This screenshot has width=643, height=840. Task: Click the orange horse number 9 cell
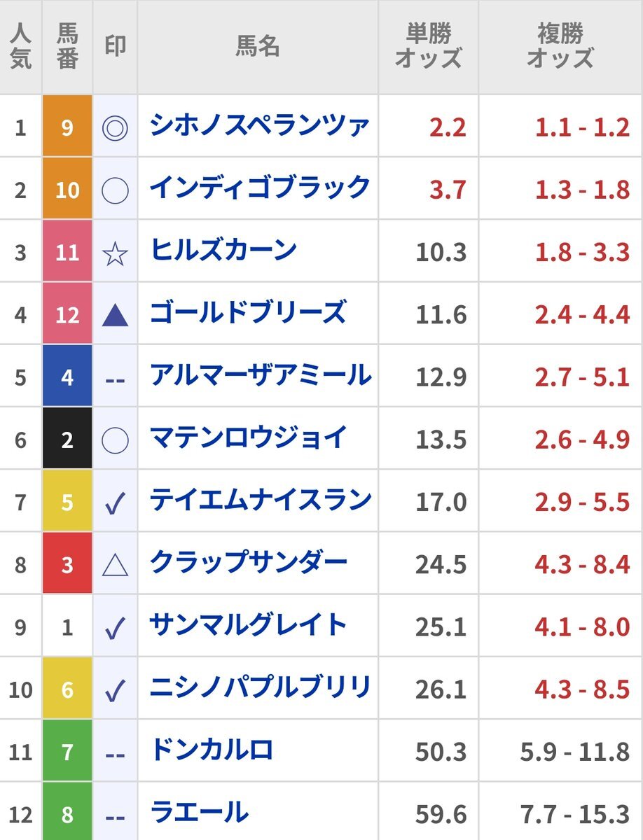(x=67, y=127)
